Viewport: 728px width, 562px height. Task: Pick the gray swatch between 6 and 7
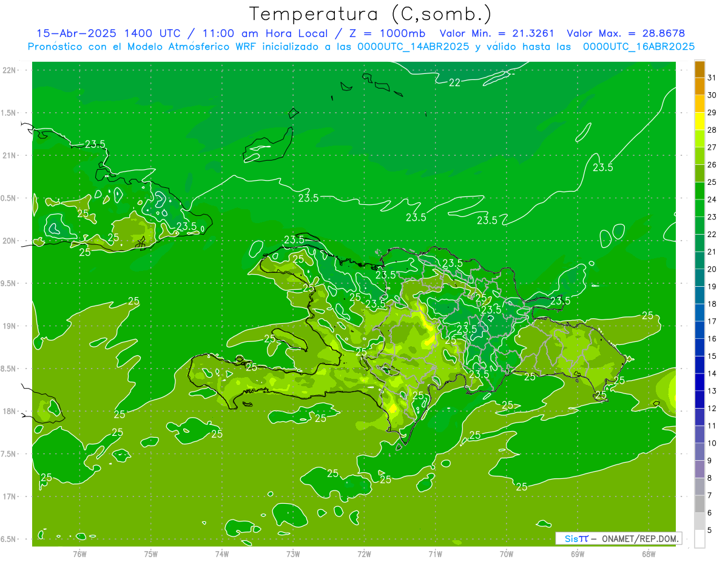click(x=700, y=504)
